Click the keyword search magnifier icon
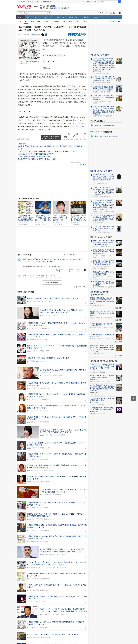This screenshot has height=644, width=138. pos(49,13)
